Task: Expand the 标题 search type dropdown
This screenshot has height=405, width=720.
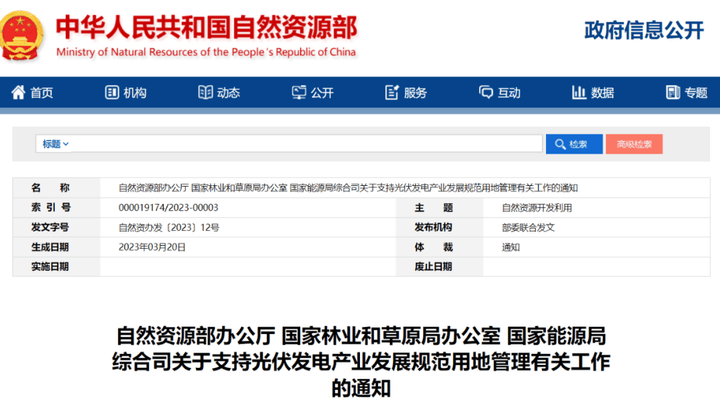Action: click(56, 144)
